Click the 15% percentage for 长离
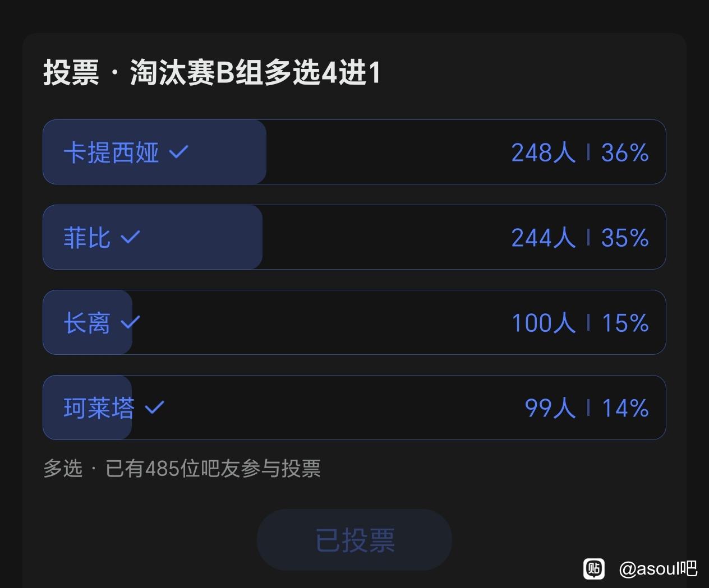Screen dimensions: 709x588 click(x=625, y=323)
